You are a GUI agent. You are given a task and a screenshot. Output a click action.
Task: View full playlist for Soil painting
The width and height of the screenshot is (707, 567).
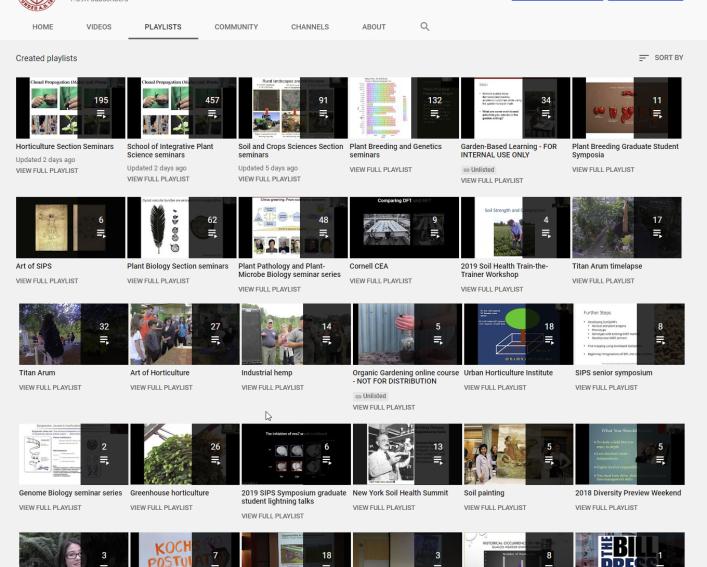(495, 508)
